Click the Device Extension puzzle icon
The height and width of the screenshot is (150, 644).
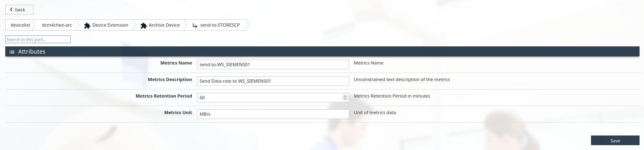[87, 25]
